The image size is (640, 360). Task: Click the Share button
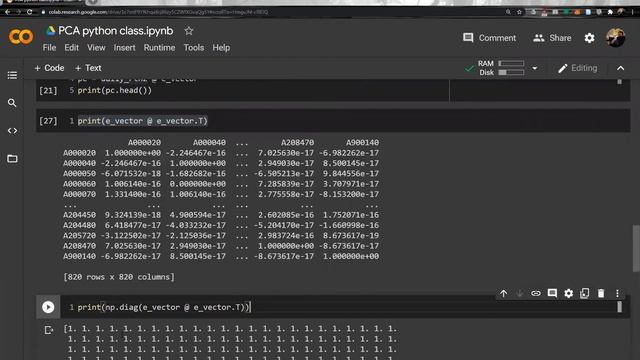click(x=552, y=38)
